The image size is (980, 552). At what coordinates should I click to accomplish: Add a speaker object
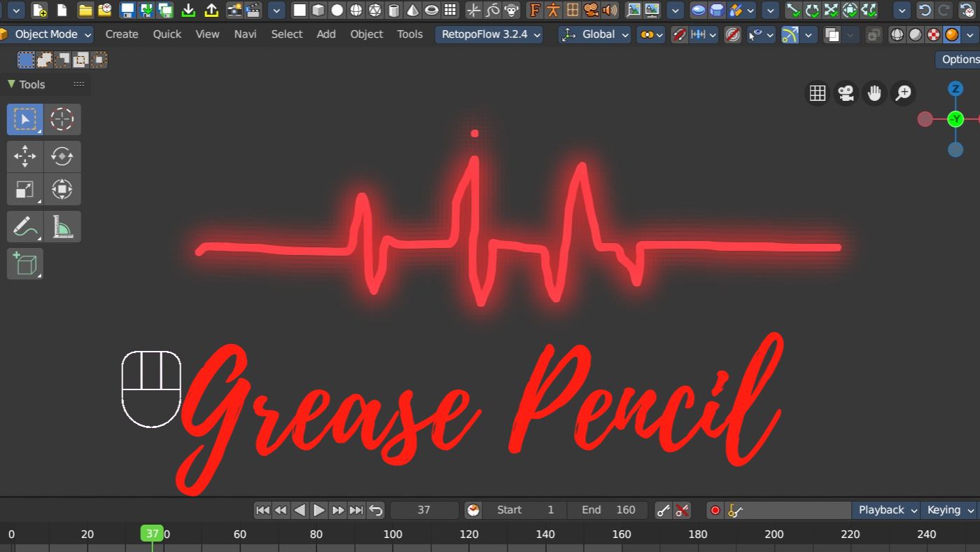610,11
